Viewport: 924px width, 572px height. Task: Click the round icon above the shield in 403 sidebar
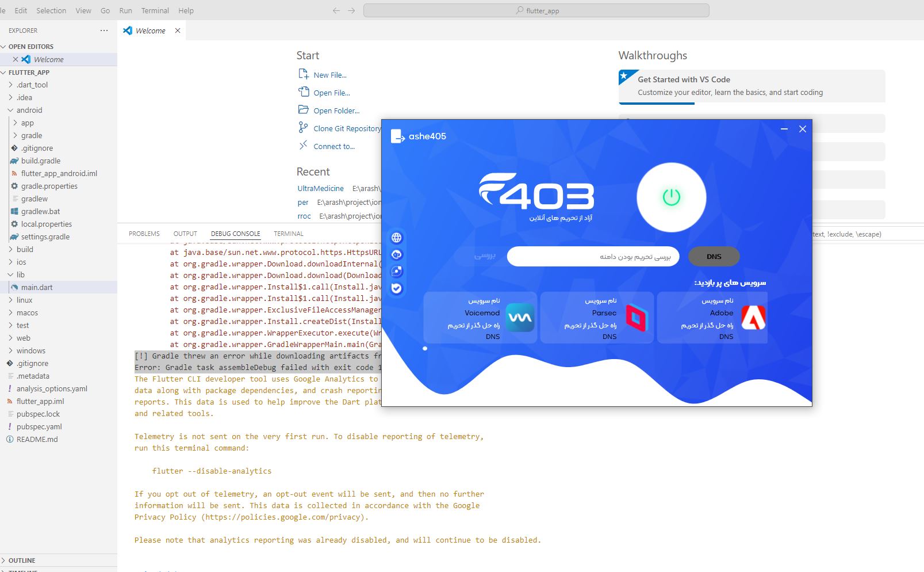(x=396, y=272)
